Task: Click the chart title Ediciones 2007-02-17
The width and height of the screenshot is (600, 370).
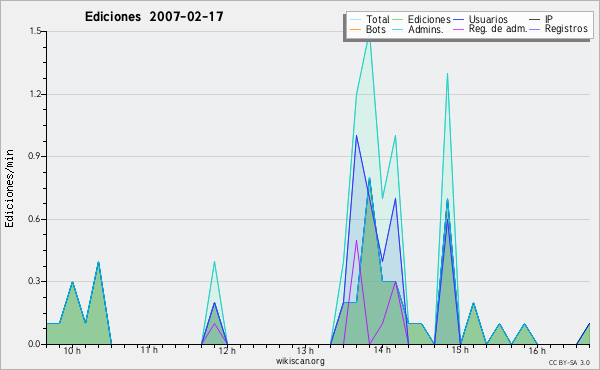Action: point(154,17)
